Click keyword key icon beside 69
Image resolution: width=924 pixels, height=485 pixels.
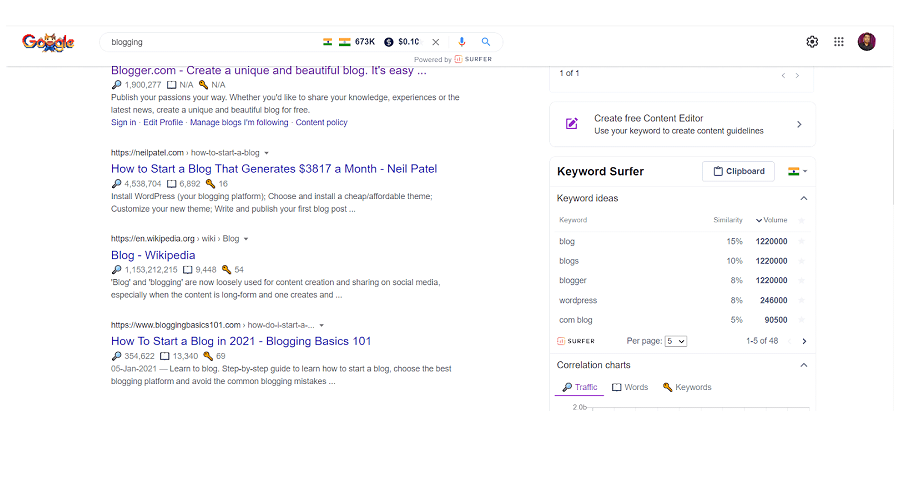point(207,356)
